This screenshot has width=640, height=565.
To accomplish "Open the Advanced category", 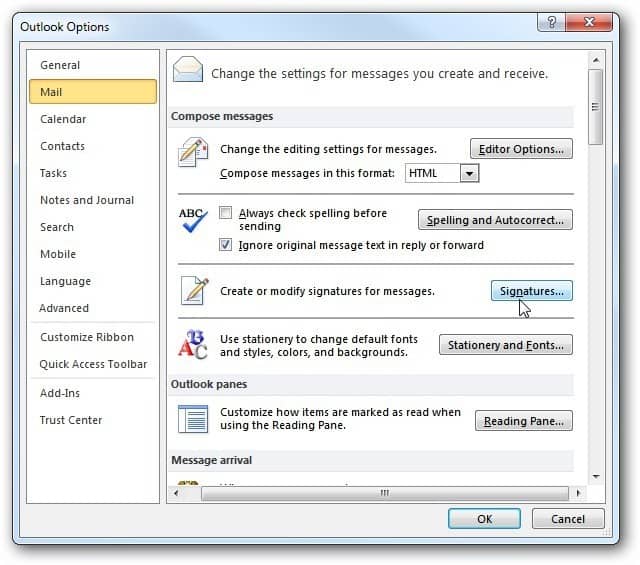I will click(93, 308).
